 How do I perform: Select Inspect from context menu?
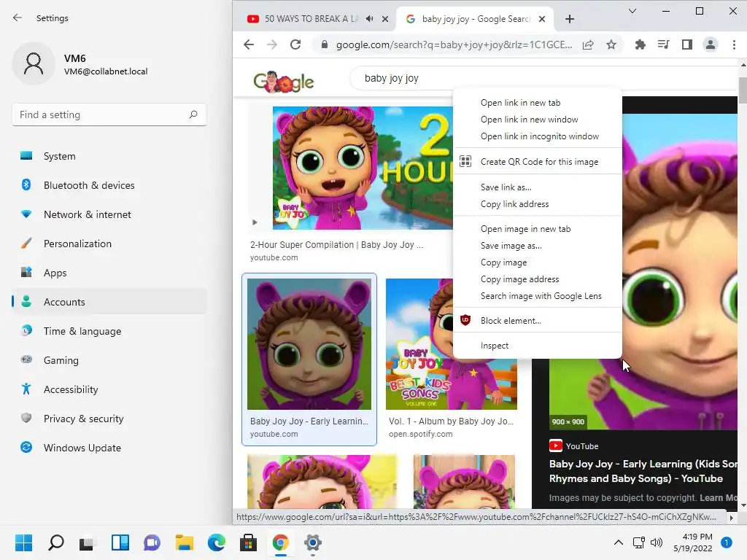coord(538,345)
